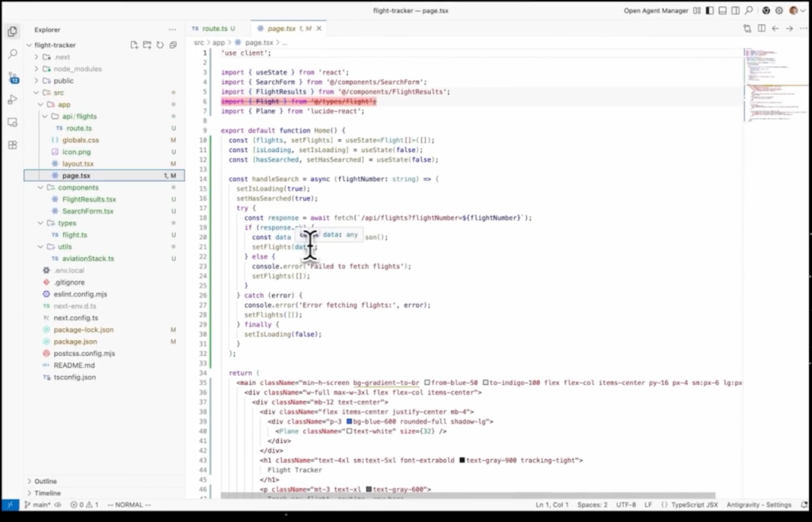Open the account avatar dropdown
812x522 pixels.
pos(798,11)
